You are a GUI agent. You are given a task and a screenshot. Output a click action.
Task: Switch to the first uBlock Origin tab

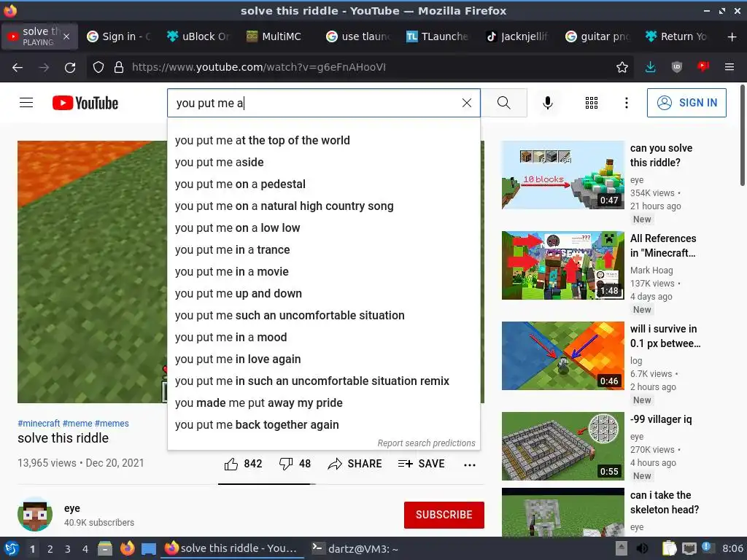tap(198, 36)
